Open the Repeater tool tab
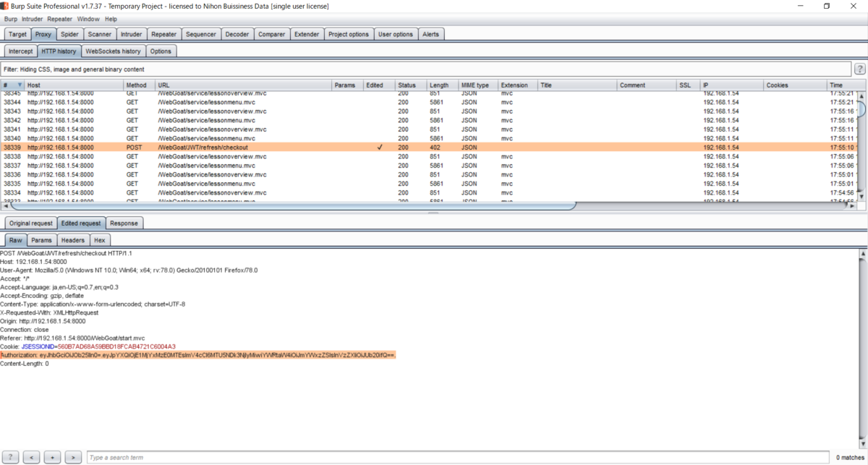Image resolution: width=868 pixels, height=465 pixels. (x=164, y=34)
